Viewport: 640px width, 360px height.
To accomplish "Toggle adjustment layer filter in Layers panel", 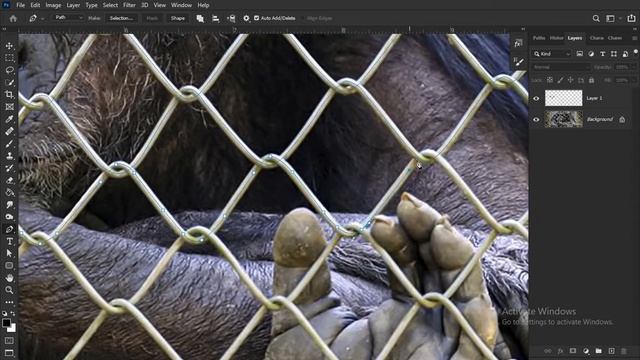I will (591, 53).
